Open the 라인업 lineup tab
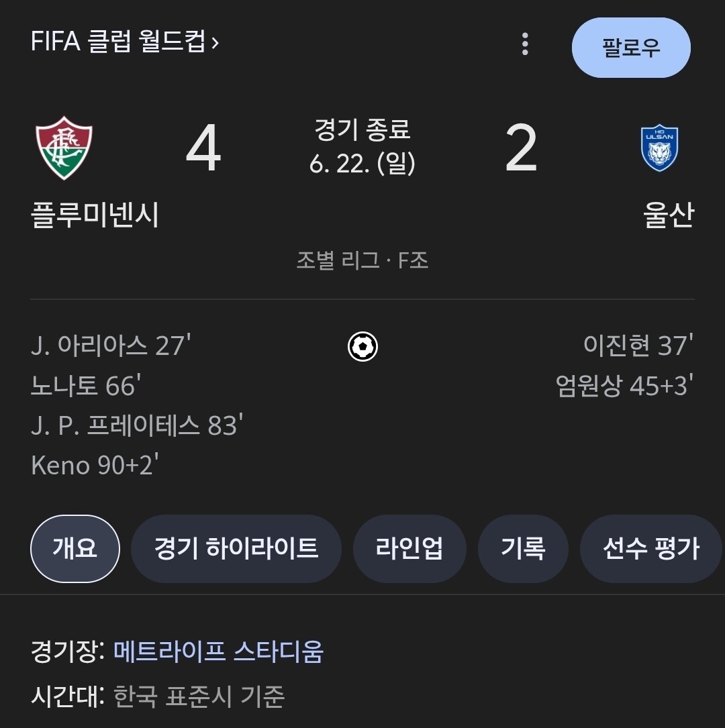 click(x=409, y=549)
